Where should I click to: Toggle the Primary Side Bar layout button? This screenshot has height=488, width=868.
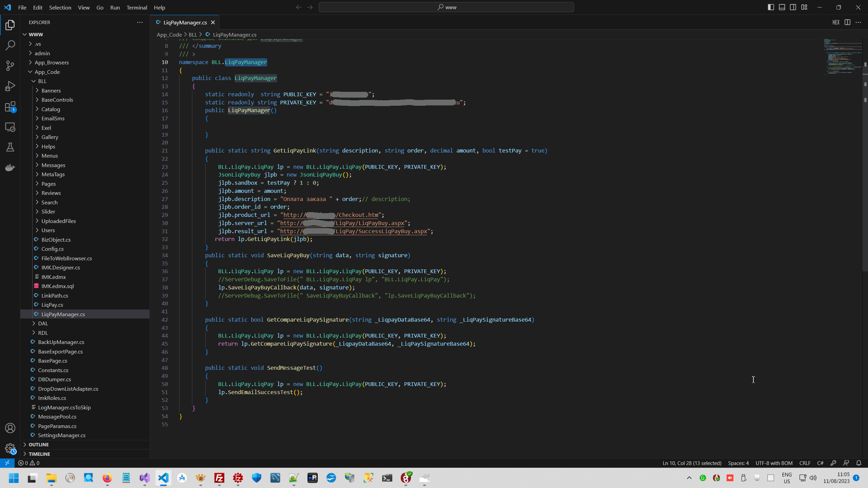[x=771, y=7]
